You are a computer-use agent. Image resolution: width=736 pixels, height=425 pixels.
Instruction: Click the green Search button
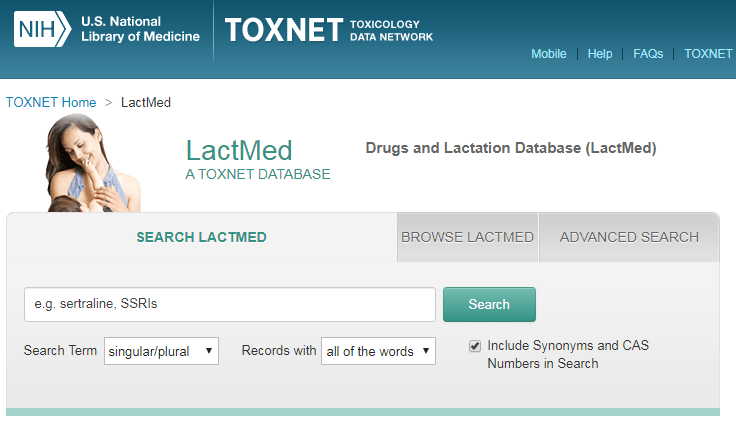coord(489,304)
